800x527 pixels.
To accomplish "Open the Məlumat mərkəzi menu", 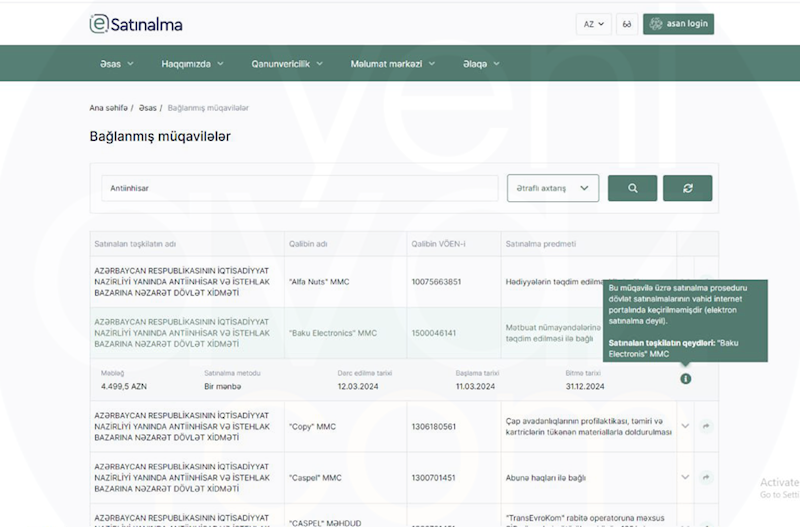I will pos(392,64).
